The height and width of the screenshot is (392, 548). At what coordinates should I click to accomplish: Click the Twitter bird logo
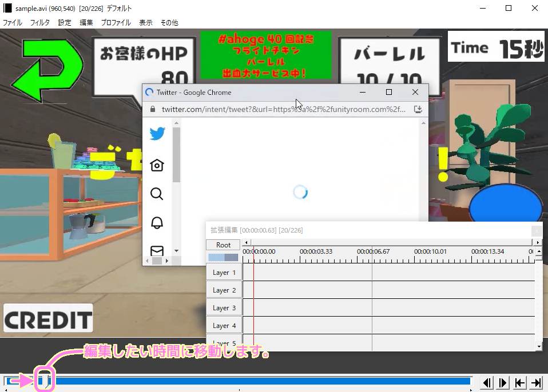click(x=157, y=134)
